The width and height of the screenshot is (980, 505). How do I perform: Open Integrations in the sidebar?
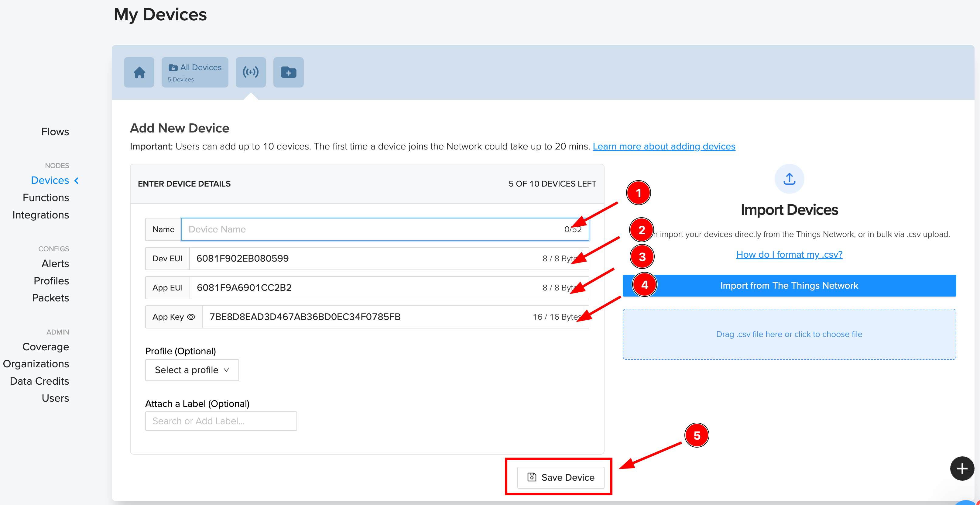(40, 215)
